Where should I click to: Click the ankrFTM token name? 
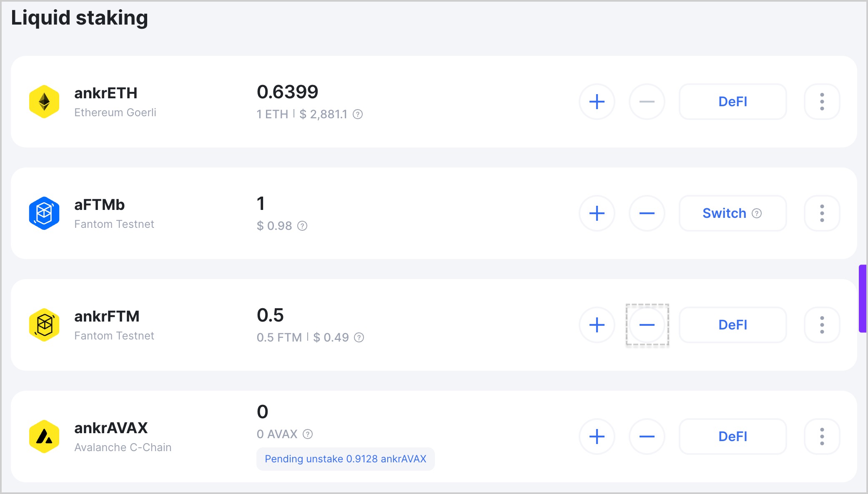tap(107, 317)
